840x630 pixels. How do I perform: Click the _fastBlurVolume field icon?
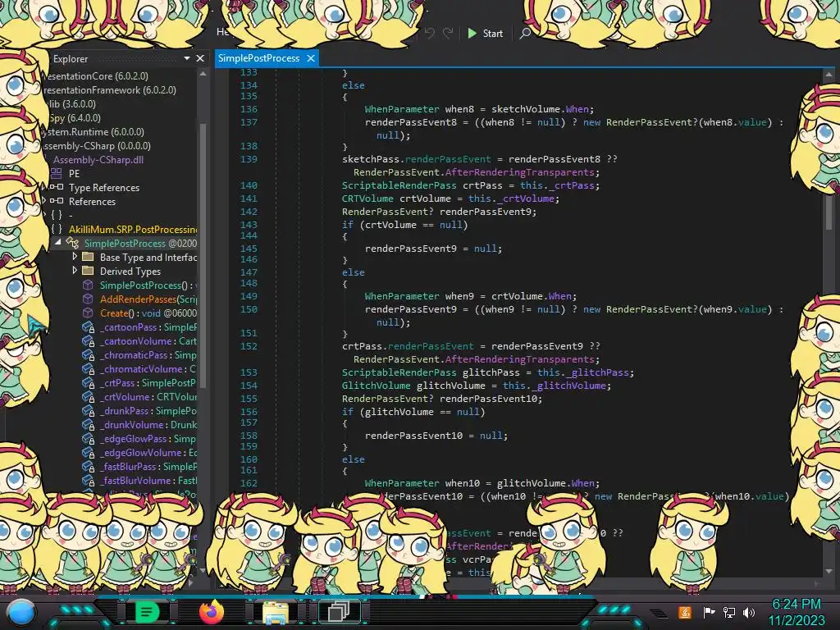click(x=88, y=480)
